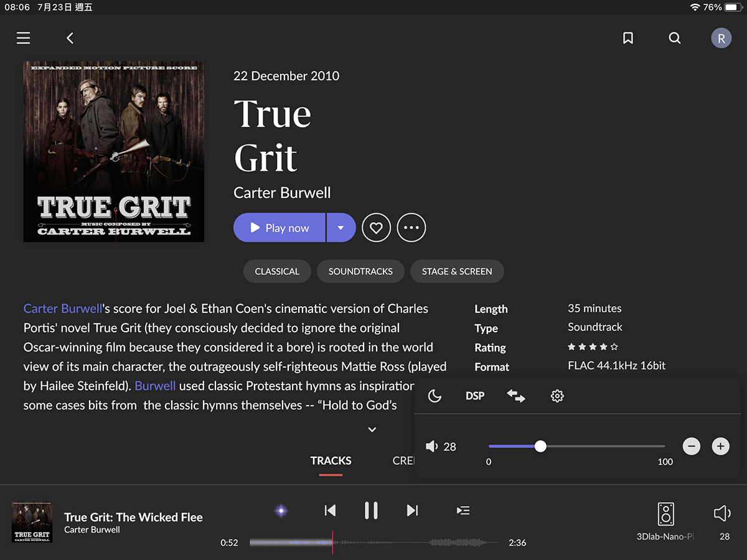Check the battery indicator in status bar

(733, 7)
